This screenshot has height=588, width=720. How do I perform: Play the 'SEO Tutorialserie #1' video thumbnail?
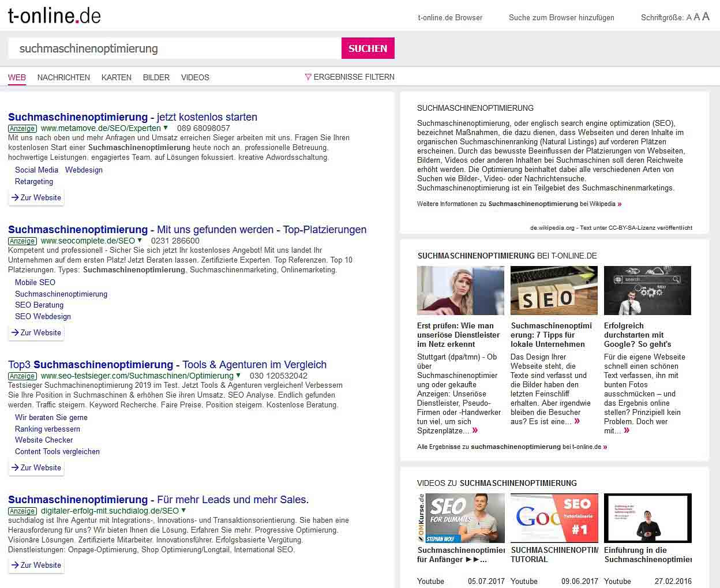(554, 518)
